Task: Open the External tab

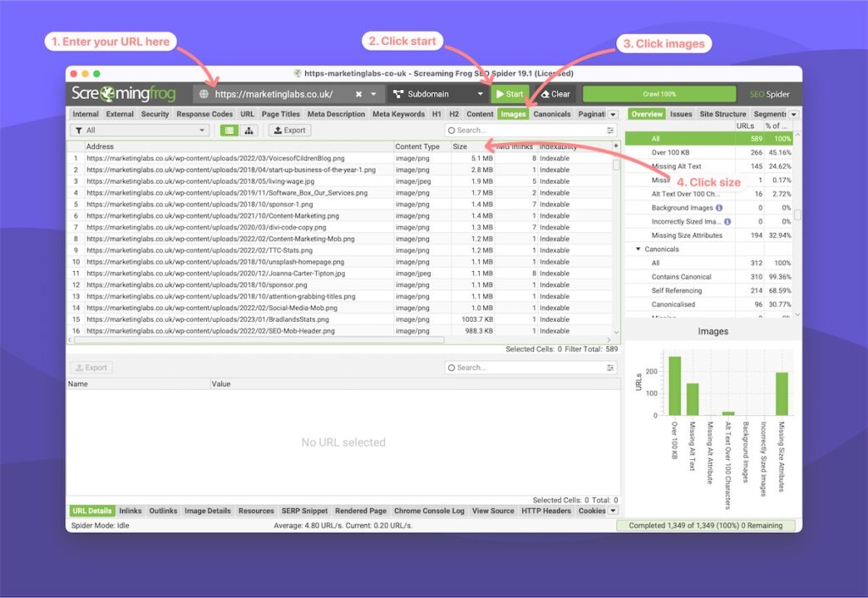Action: click(x=120, y=114)
